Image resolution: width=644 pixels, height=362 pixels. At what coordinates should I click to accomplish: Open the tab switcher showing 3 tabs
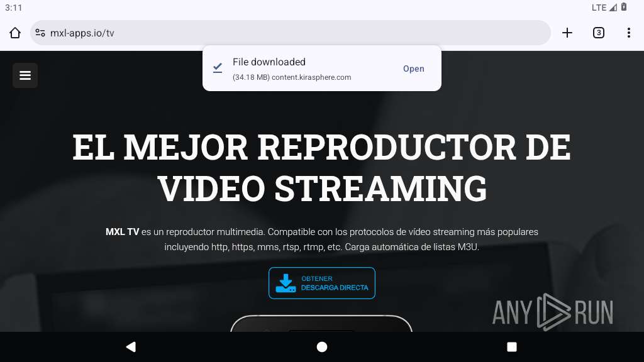pyautogui.click(x=599, y=33)
